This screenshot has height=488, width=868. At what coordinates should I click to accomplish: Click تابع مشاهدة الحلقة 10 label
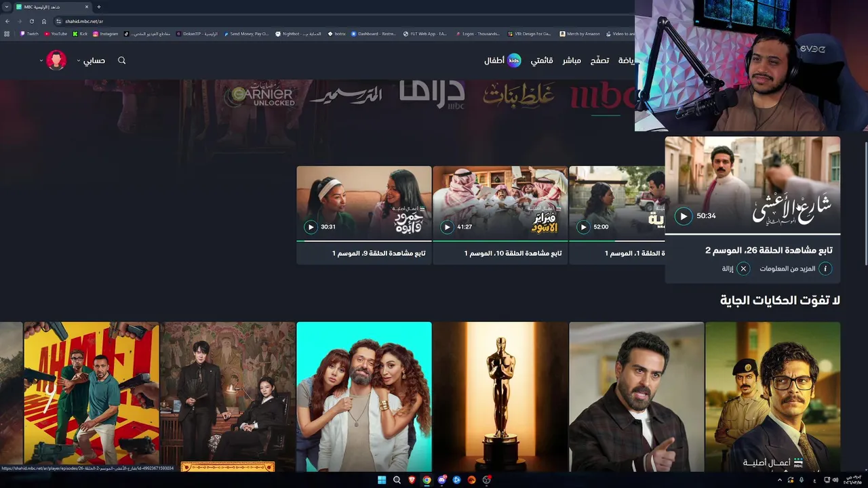[513, 253]
